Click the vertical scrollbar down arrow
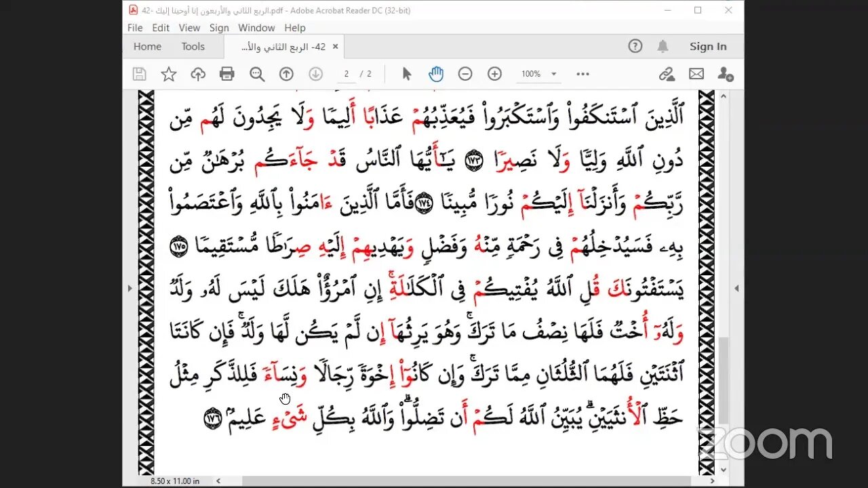Viewport: 868px width, 488px height. (x=724, y=469)
